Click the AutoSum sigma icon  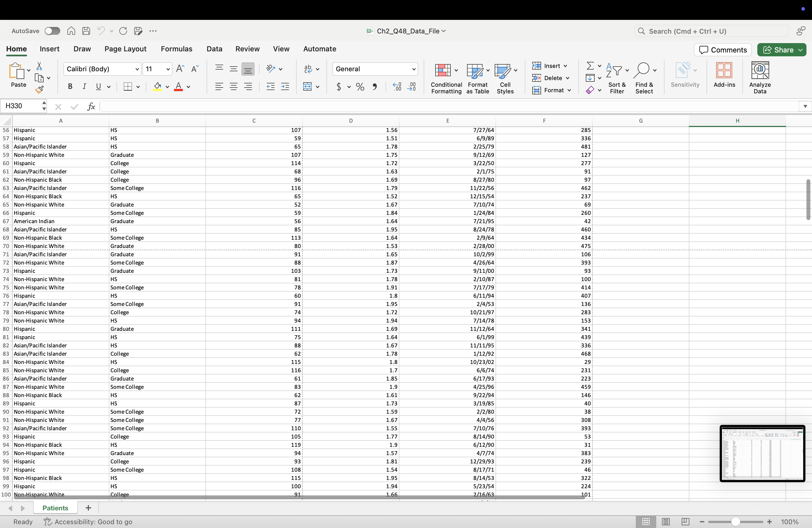[x=590, y=65]
